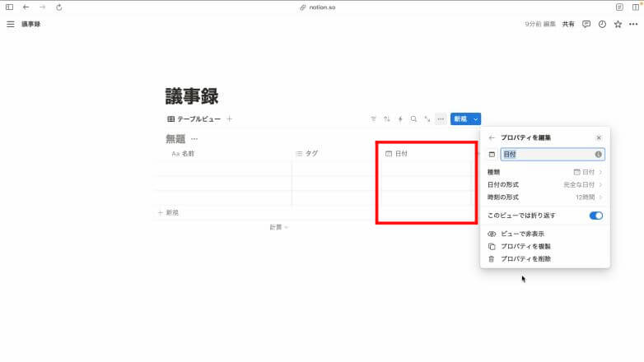Open the database sort icon
644x362 pixels.
(x=386, y=119)
